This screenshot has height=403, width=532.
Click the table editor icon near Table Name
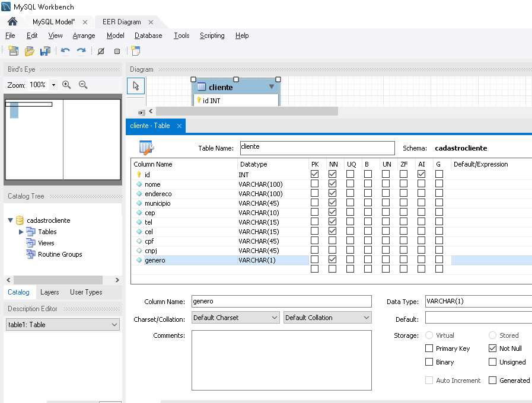[146, 148]
